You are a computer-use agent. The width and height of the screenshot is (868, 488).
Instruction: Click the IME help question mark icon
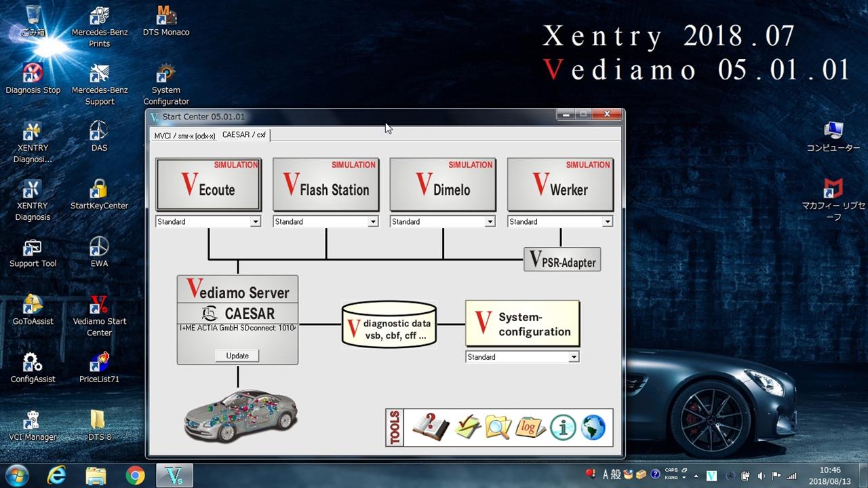(x=655, y=474)
